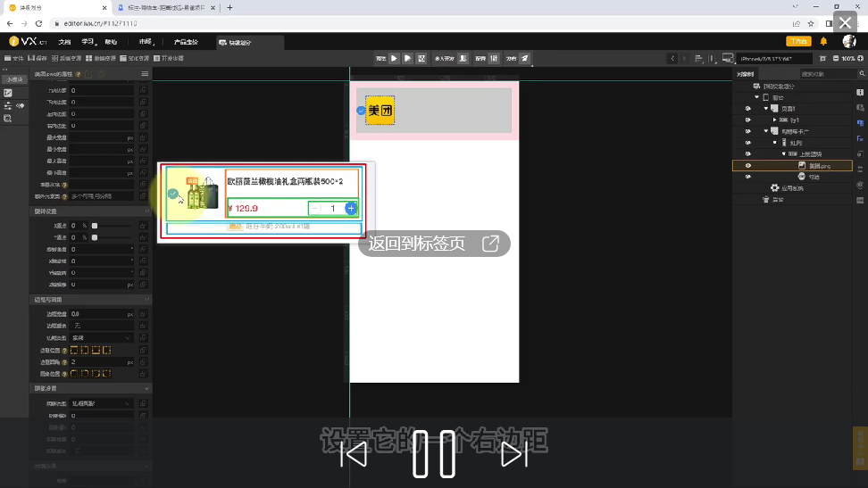Click the fit-to-screen icon
This screenshot has width=868, height=488.
822,58
